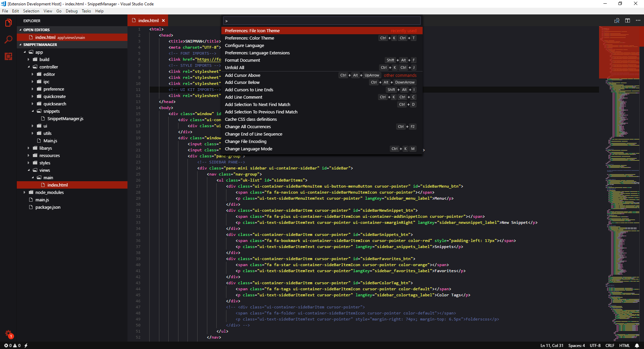Expand the preference folder

click(x=72, y=89)
